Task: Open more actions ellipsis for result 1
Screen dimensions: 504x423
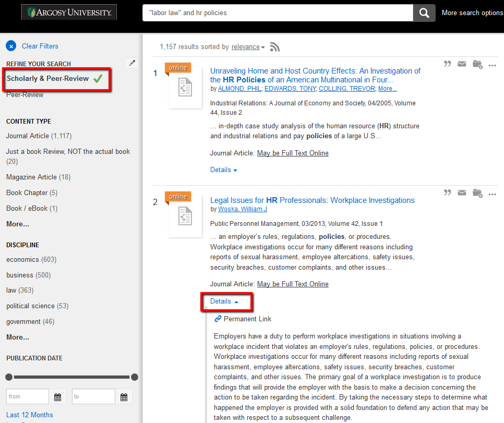Action: [x=492, y=66]
